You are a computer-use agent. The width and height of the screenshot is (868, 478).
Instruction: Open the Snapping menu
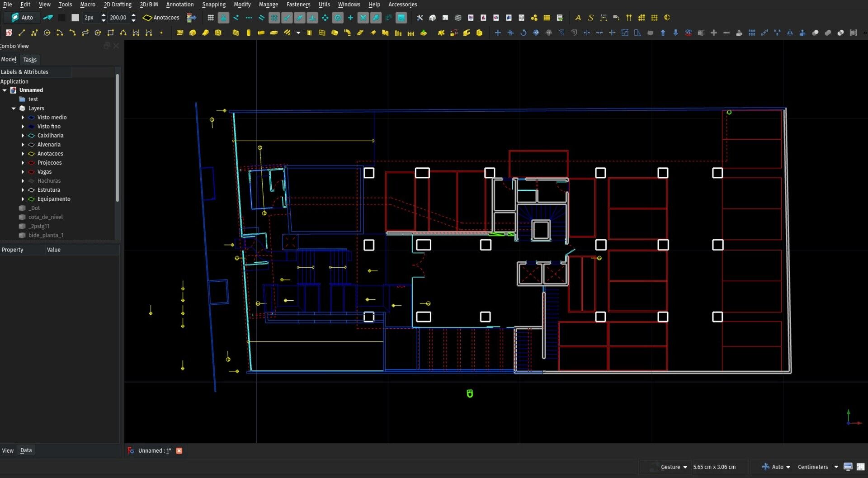[214, 5]
